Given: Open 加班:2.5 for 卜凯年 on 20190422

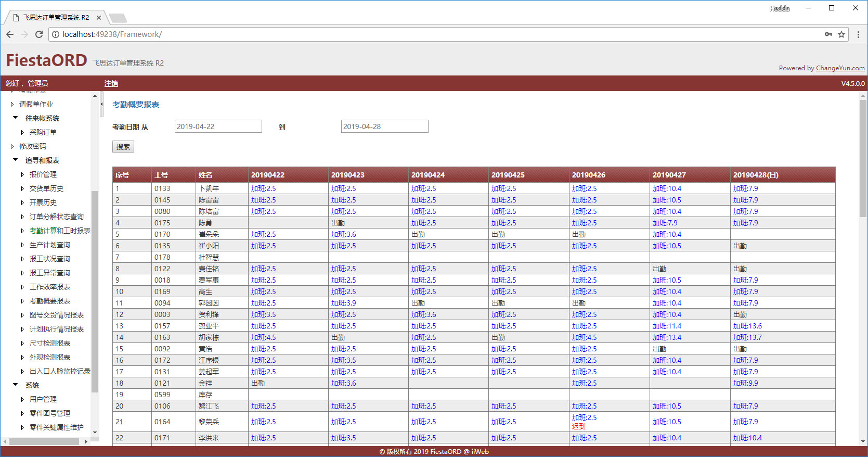Looking at the screenshot, I should point(264,188).
